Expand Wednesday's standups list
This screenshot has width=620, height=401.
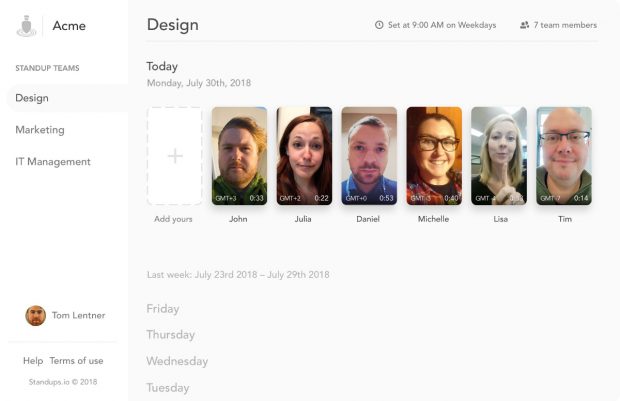pos(177,361)
